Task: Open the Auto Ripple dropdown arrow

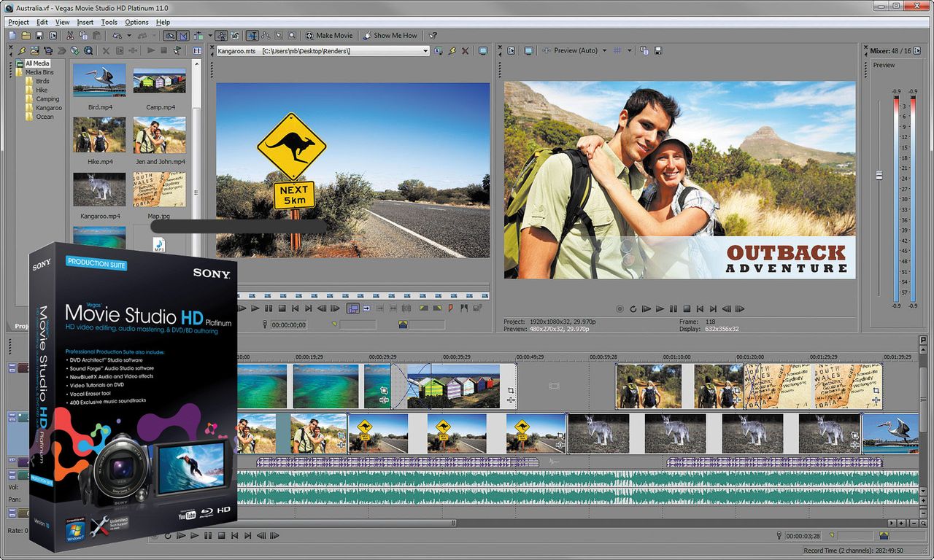Action: pos(210,35)
